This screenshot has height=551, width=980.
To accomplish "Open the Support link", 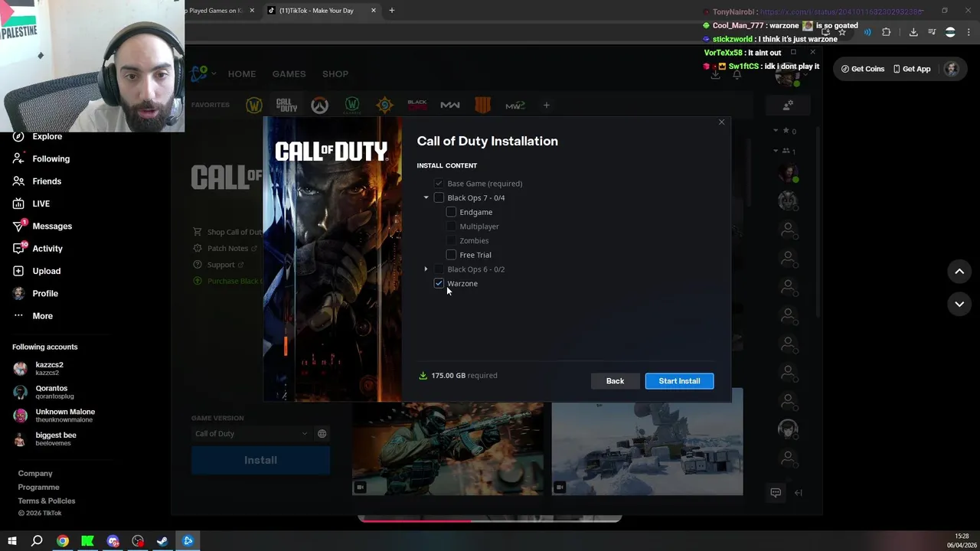I will click(218, 265).
